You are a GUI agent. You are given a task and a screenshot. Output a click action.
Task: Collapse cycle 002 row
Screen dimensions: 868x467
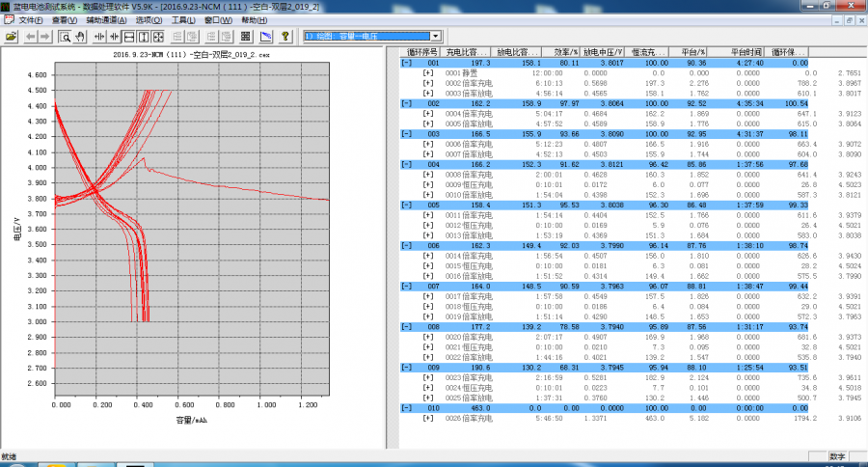tap(407, 103)
